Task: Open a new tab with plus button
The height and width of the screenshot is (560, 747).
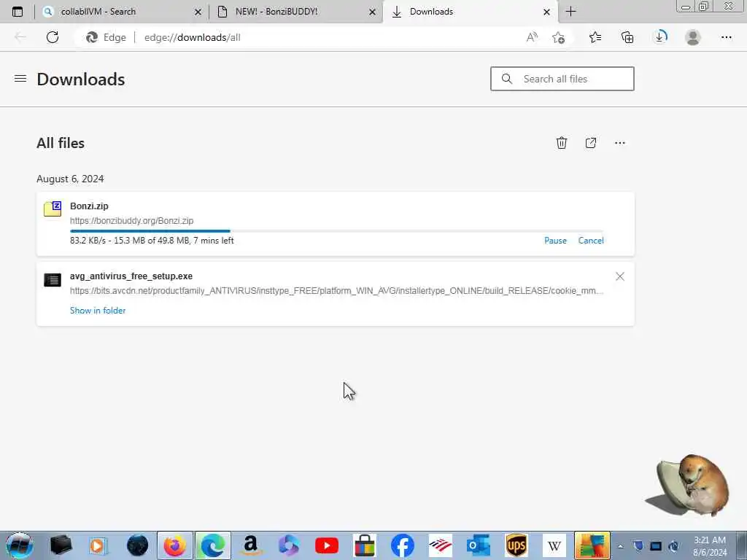Action: click(x=570, y=12)
